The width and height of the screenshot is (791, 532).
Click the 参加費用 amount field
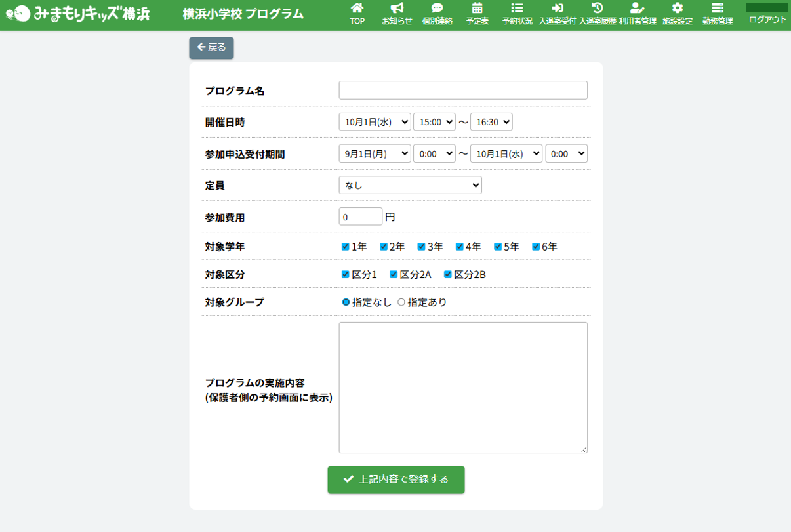[360, 216]
